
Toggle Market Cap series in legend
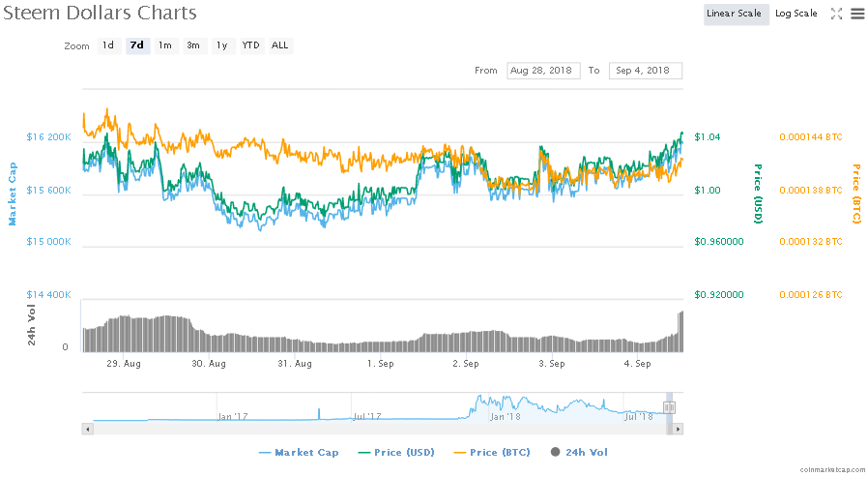(299, 453)
